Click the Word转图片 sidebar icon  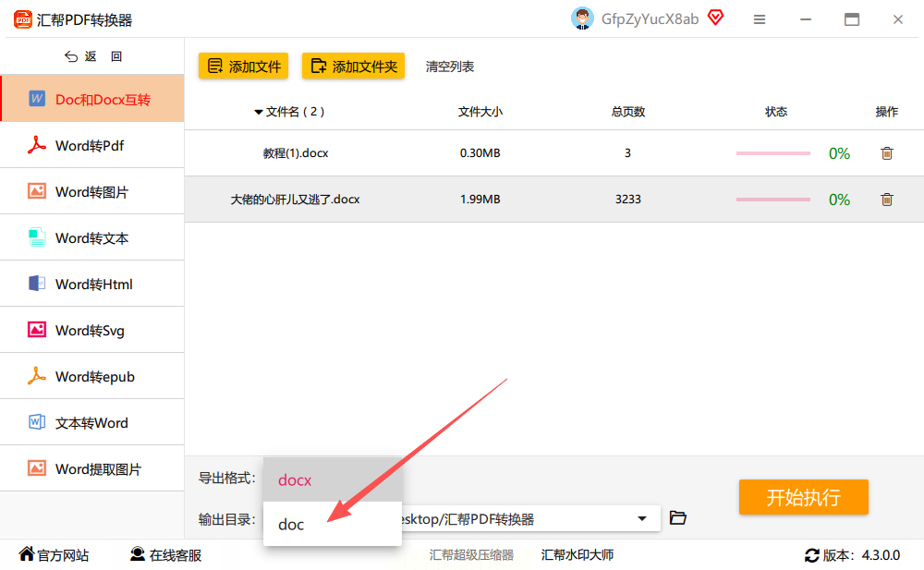point(37,191)
